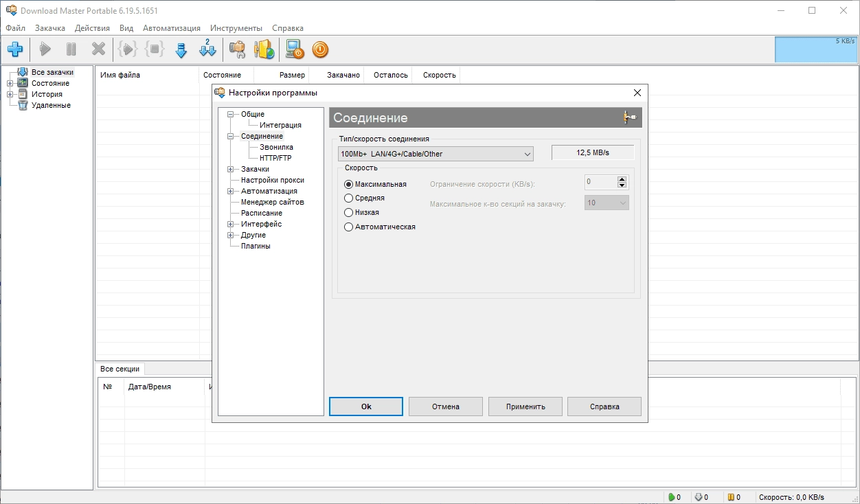Close the Настройки программы dialog

tap(637, 93)
